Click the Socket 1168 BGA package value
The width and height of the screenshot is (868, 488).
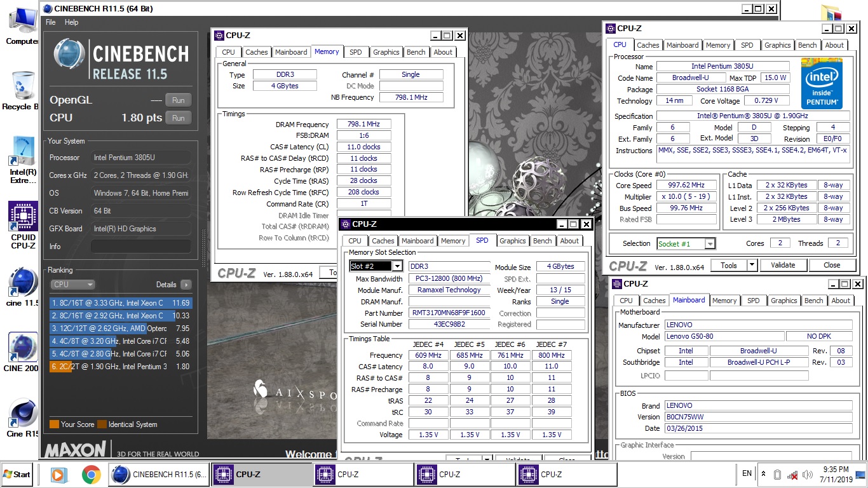[x=722, y=90]
